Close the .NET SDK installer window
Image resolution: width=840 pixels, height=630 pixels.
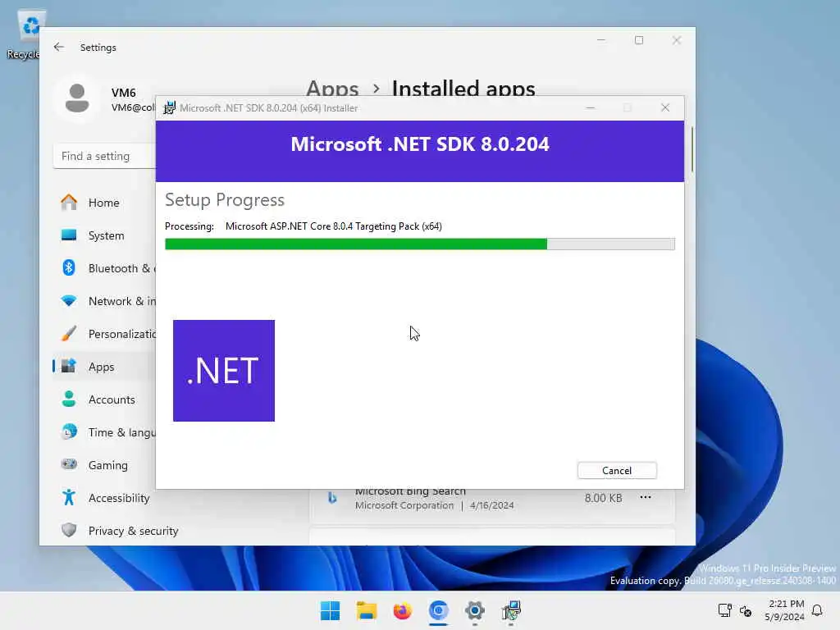coord(665,107)
